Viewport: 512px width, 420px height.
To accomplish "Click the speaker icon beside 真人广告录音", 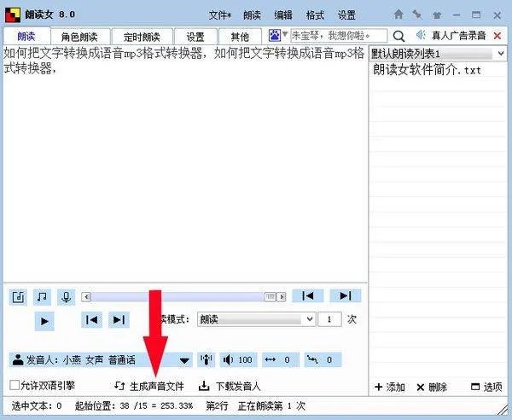I will [421, 35].
